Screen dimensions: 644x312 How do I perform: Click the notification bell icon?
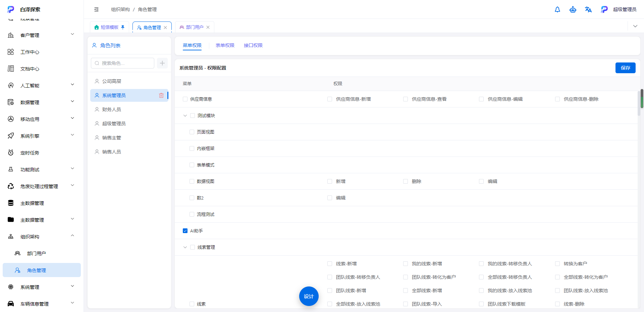[557, 9]
